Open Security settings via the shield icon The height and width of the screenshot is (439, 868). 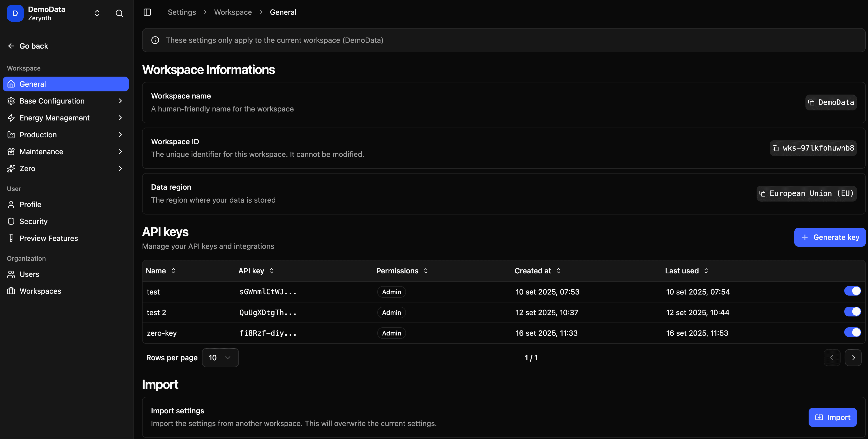click(33, 221)
